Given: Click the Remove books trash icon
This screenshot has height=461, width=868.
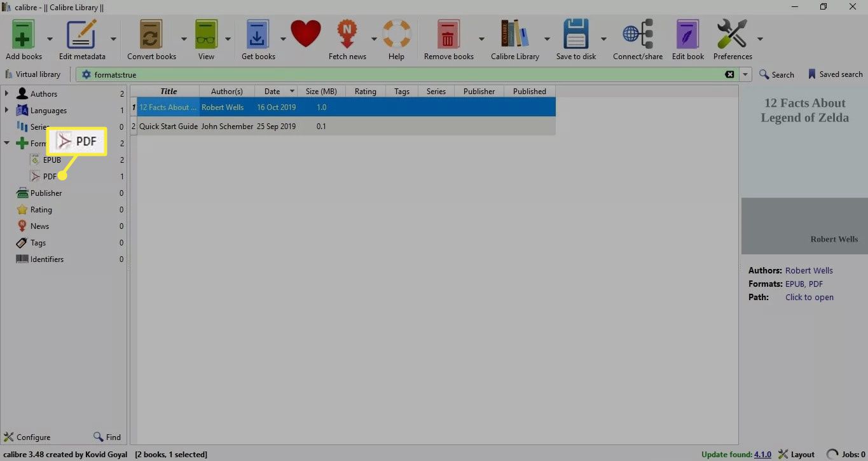Looking at the screenshot, I should (x=448, y=34).
